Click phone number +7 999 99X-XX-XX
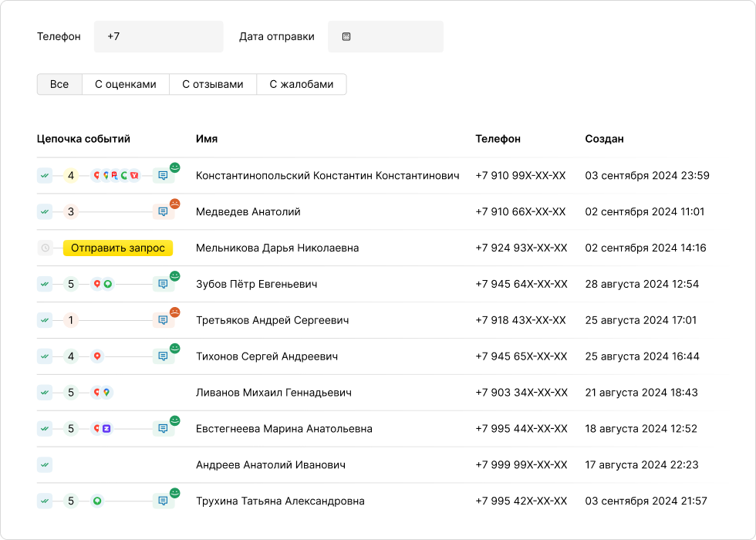Screen dimensions: 756x540 pos(521,464)
